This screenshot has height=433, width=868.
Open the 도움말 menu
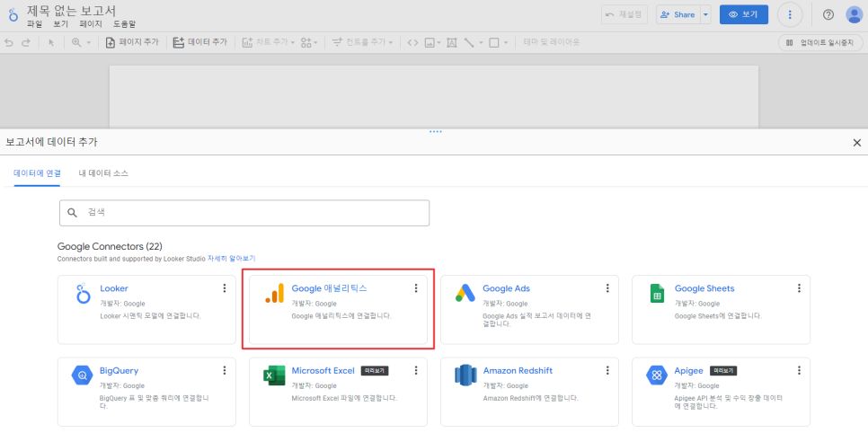click(x=125, y=24)
